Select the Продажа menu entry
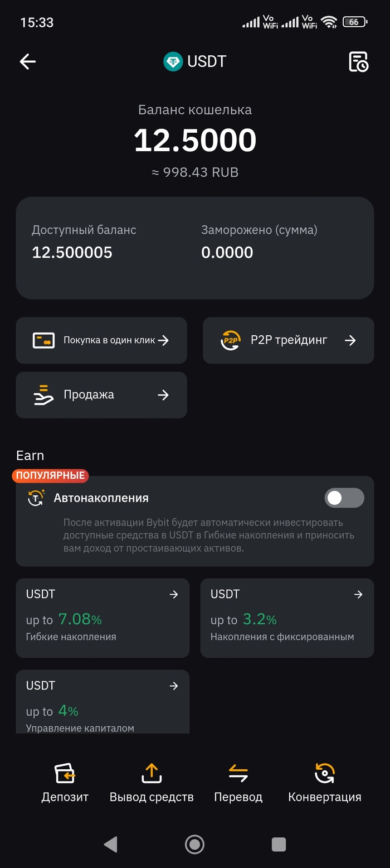Image resolution: width=390 pixels, height=868 pixels. point(89,395)
